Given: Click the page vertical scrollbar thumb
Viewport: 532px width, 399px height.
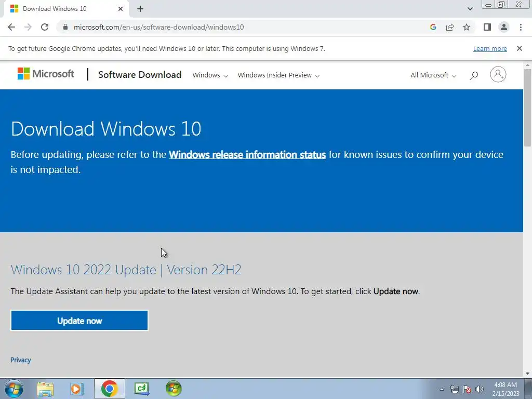Looking at the screenshot, I should [528, 108].
